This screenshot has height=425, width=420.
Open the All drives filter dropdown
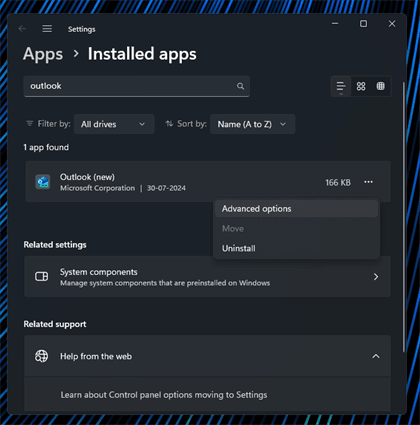click(114, 124)
